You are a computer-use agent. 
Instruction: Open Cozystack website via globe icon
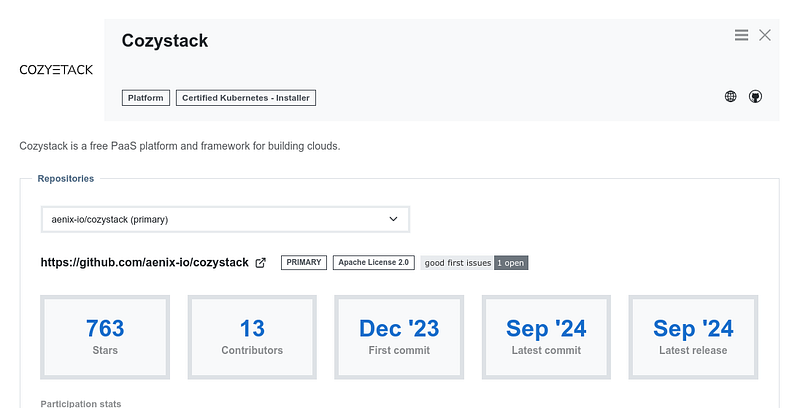731,96
